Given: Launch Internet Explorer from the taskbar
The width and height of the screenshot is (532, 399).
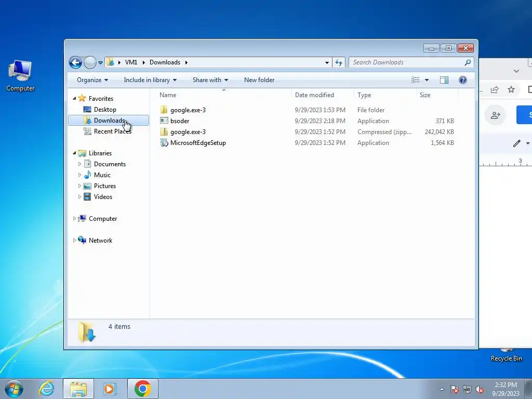Looking at the screenshot, I should tap(46, 389).
